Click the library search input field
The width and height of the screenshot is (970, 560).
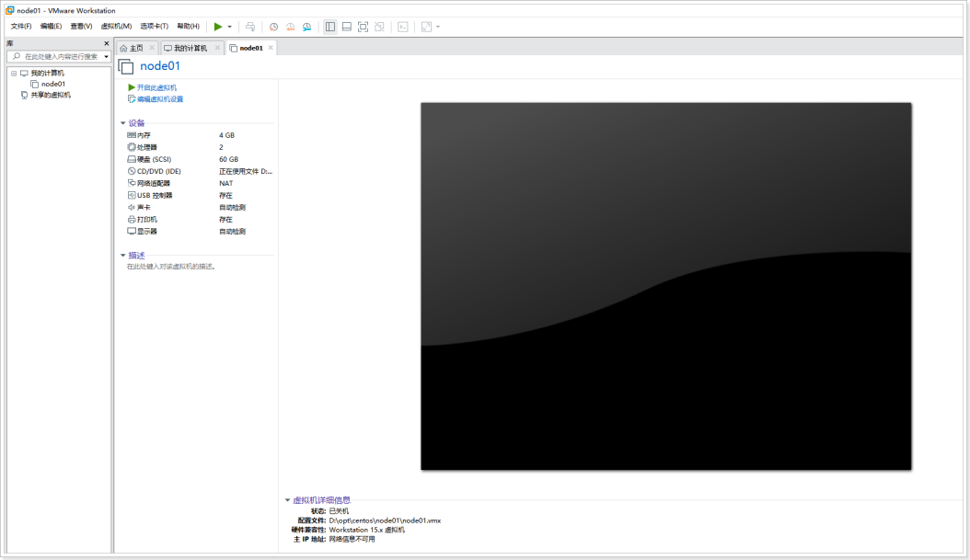60,56
